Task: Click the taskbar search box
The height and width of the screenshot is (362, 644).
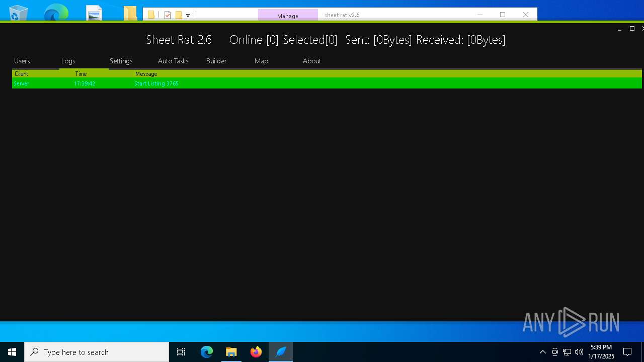Action: [x=97, y=352]
